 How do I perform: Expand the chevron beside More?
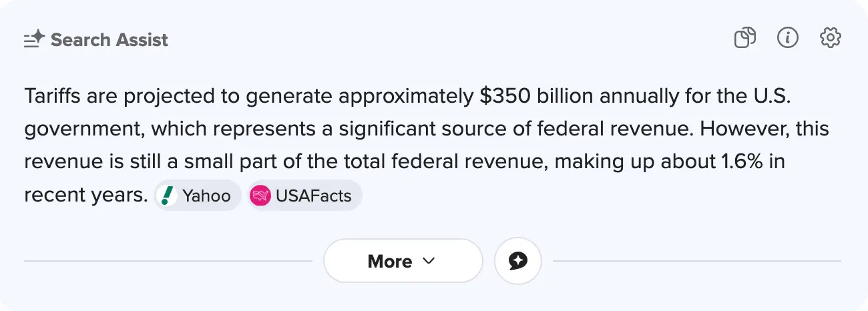pos(429,261)
